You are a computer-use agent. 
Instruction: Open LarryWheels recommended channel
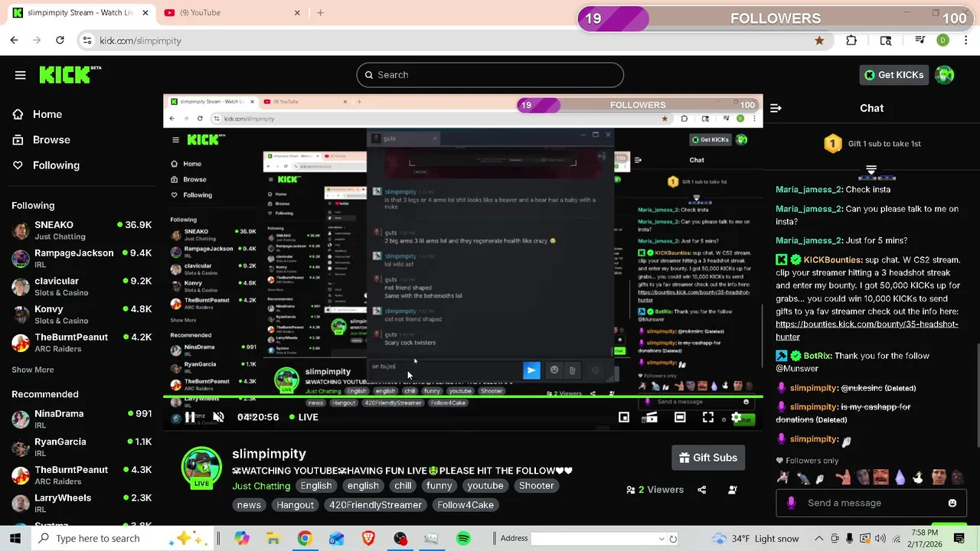[81, 503]
